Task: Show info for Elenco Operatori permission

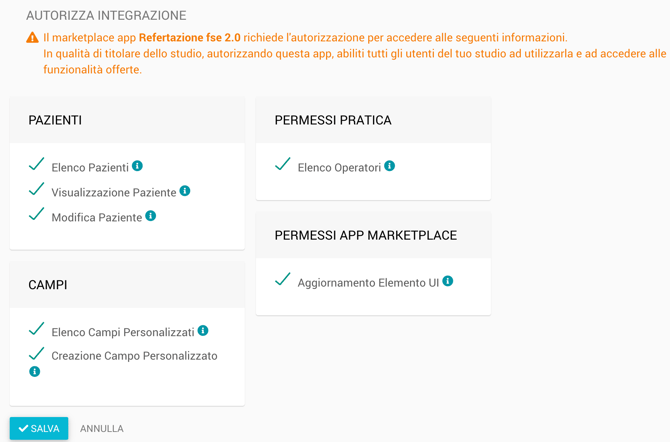Action: pyautogui.click(x=390, y=166)
